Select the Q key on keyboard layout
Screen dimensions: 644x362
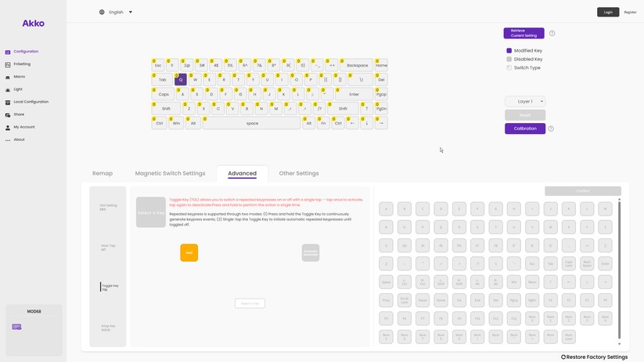[181, 79]
